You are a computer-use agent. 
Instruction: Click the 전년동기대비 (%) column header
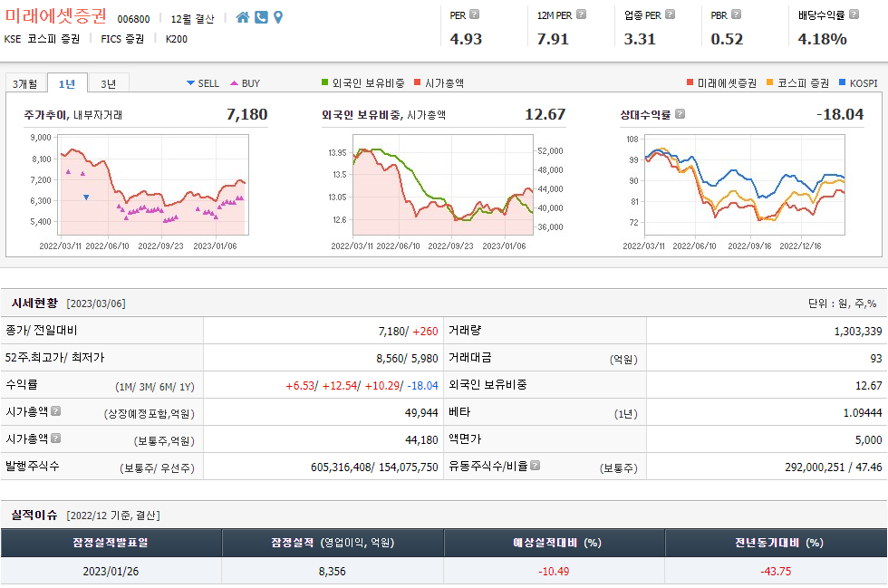tap(777, 543)
